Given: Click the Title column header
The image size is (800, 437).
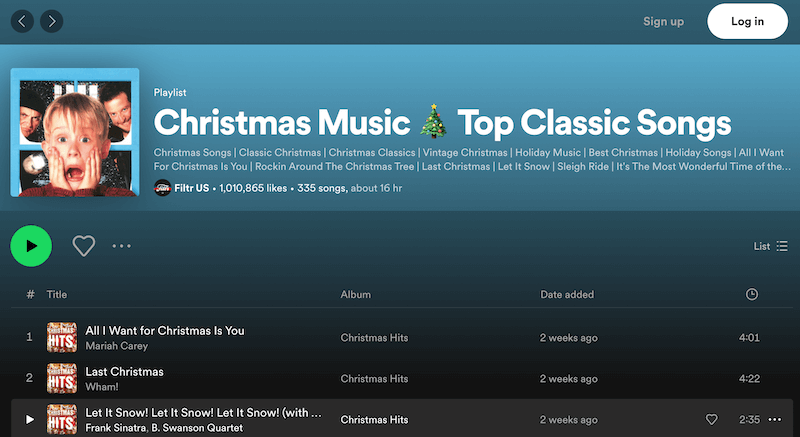Looking at the screenshot, I should pyautogui.click(x=57, y=294).
